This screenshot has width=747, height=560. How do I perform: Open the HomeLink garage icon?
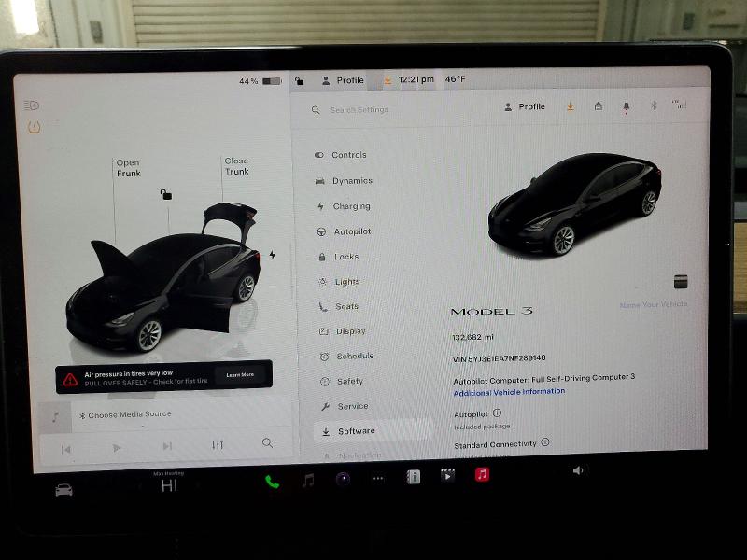(599, 106)
